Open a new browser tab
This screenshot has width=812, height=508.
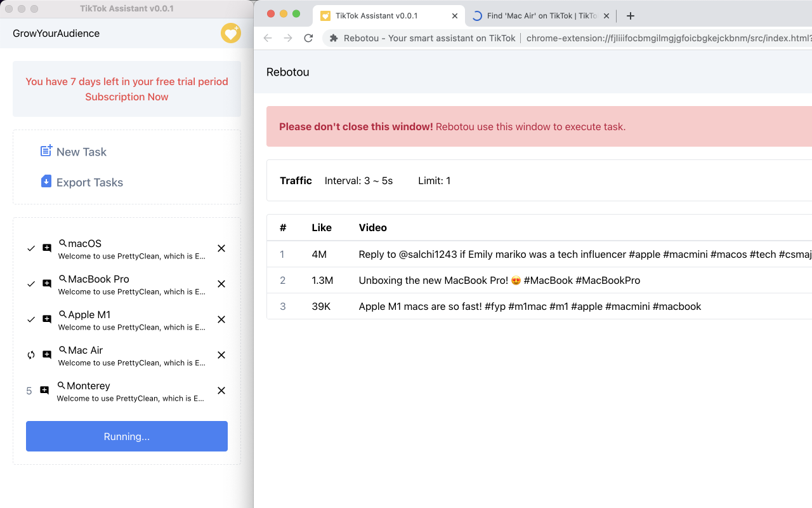pyautogui.click(x=630, y=16)
